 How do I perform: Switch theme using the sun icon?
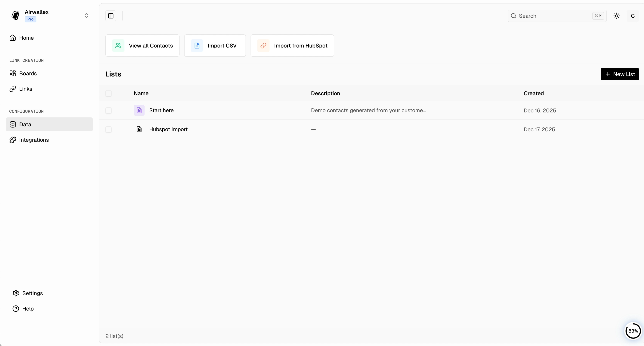[616, 16]
